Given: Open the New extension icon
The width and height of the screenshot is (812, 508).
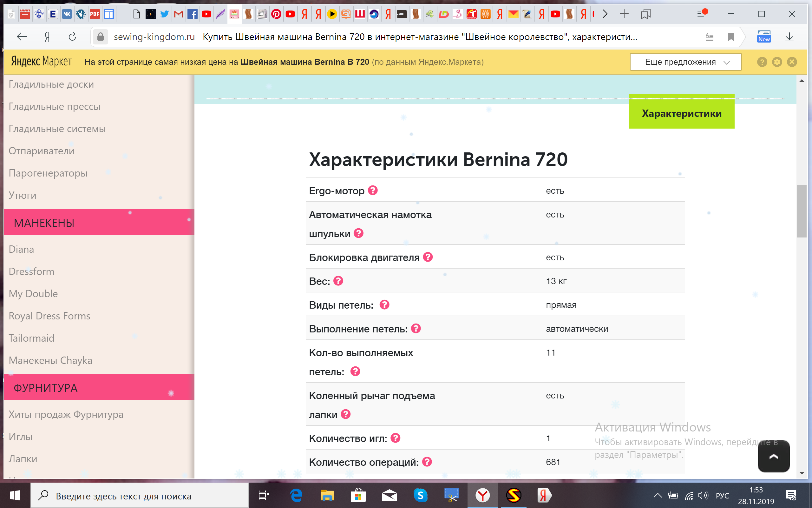Looking at the screenshot, I should coord(764,36).
